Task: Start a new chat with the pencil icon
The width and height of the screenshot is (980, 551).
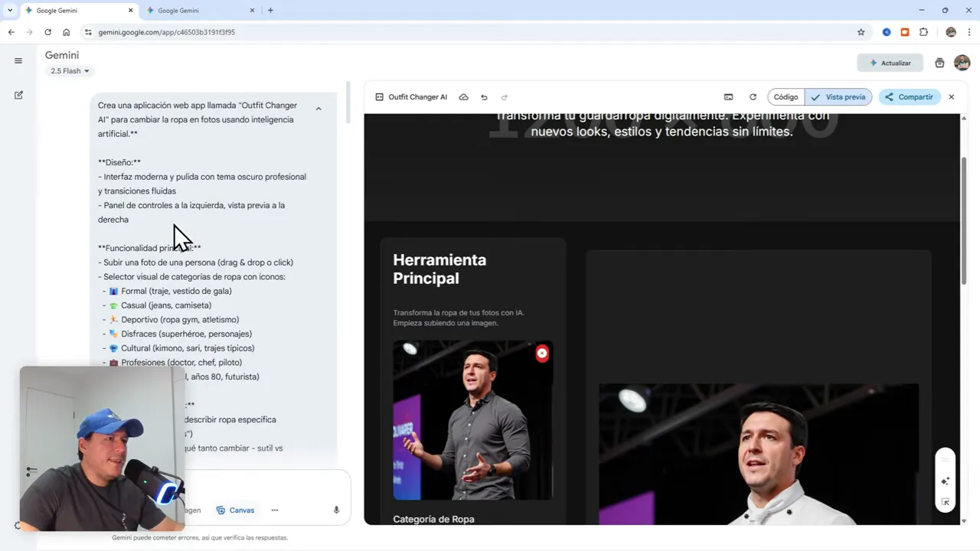Action: (x=18, y=95)
